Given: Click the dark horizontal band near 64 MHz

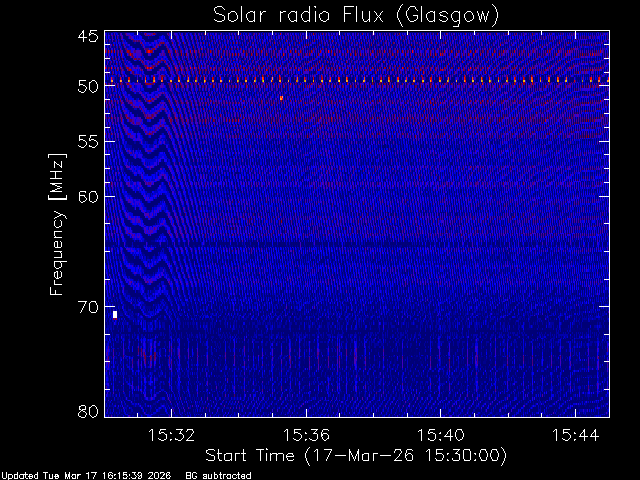Looking at the screenshot, I should [x=357, y=245].
